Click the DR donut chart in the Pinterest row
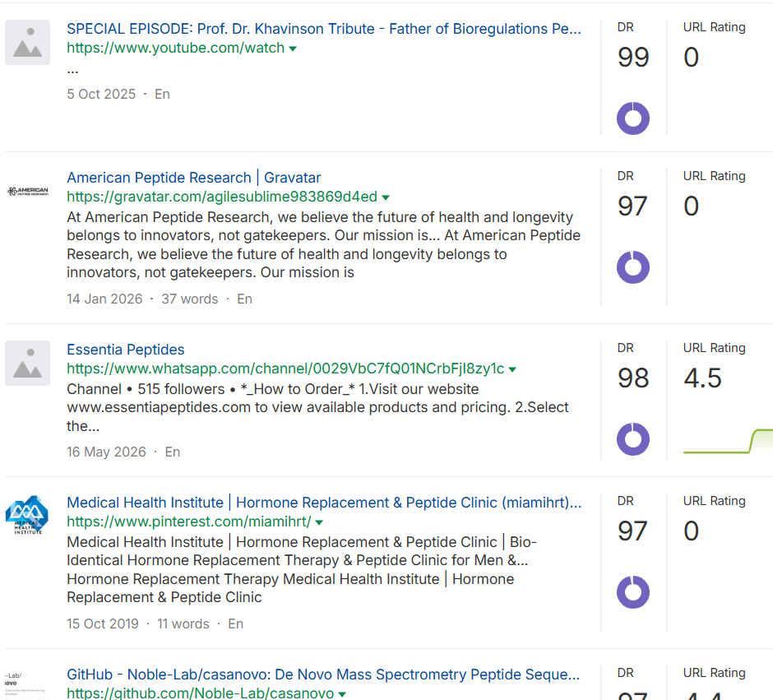The width and height of the screenshot is (773, 700). coord(633,592)
